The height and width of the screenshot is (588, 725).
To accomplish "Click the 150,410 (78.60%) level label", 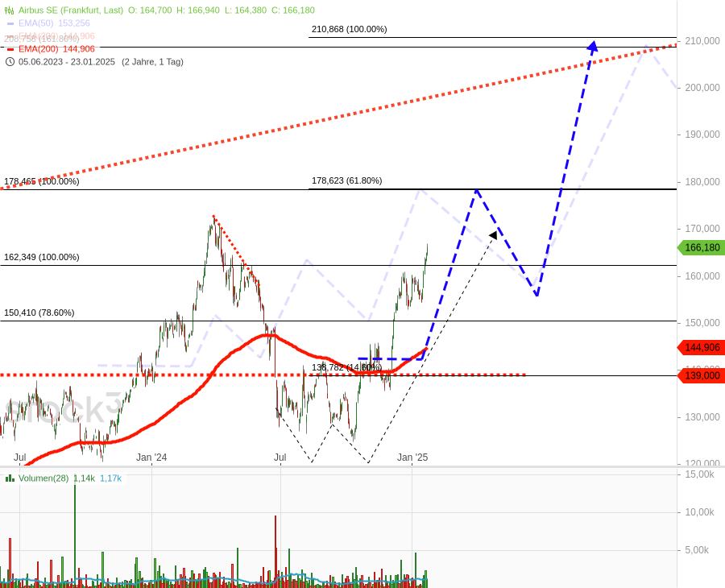I will [39, 313].
